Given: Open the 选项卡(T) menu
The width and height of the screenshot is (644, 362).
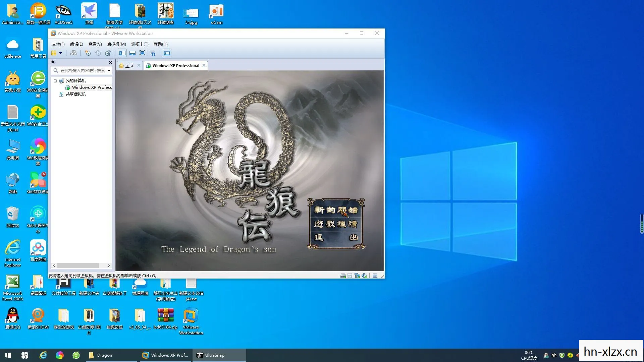Looking at the screenshot, I should 140,44.
